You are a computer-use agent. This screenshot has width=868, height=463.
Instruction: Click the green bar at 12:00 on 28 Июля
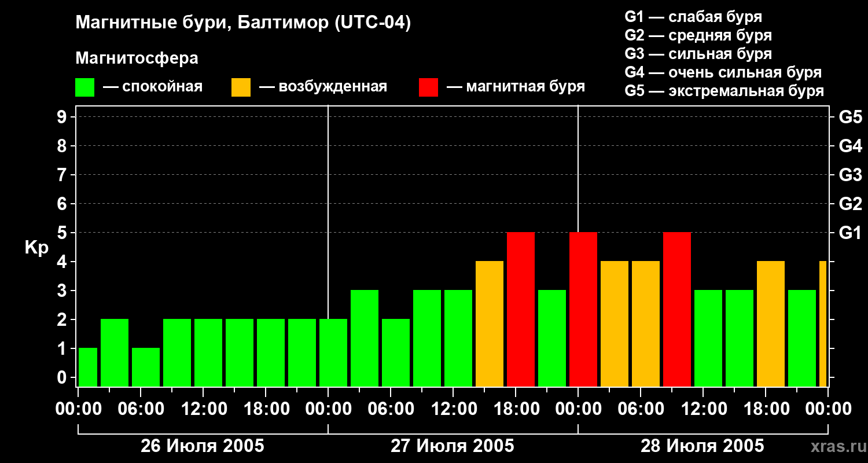pos(708,338)
